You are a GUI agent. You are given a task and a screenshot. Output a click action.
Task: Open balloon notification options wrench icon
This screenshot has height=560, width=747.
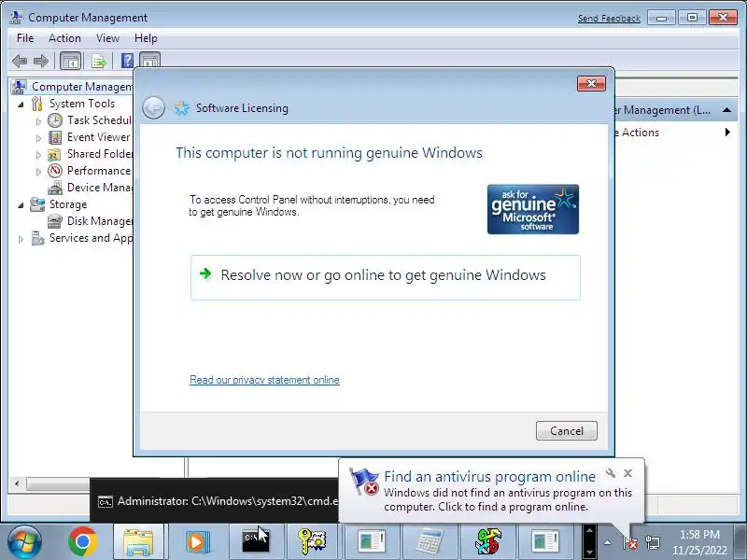pos(611,473)
